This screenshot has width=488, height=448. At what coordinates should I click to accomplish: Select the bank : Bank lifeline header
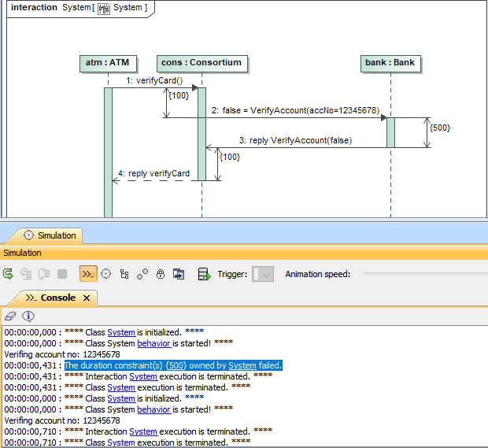click(x=390, y=63)
